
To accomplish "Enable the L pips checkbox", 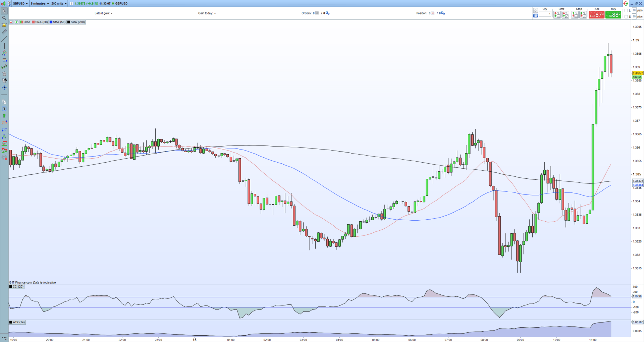I will pyautogui.click(x=626, y=10).
